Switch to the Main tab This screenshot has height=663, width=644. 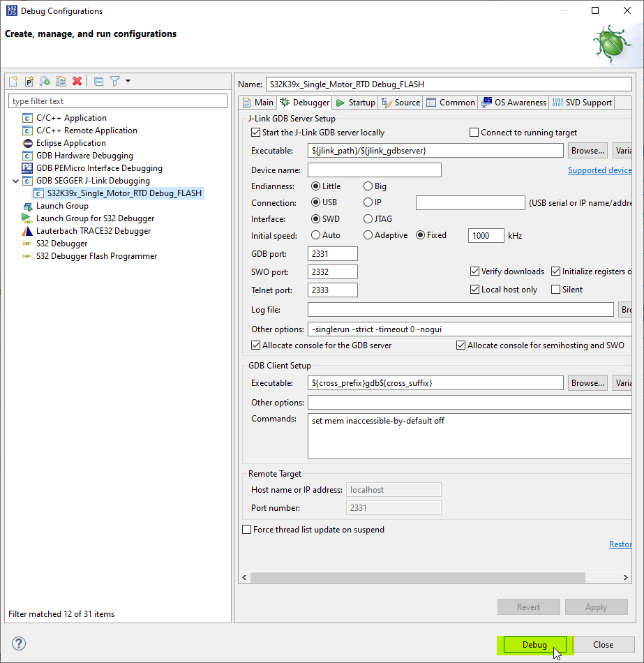(x=258, y=103)
